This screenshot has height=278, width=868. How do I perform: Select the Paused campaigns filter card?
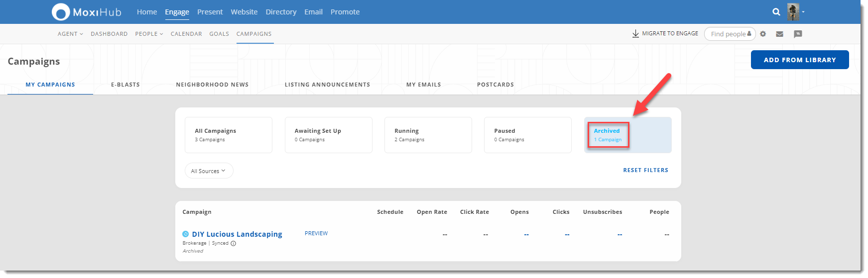pyautogui.click(x=527, y=135)
